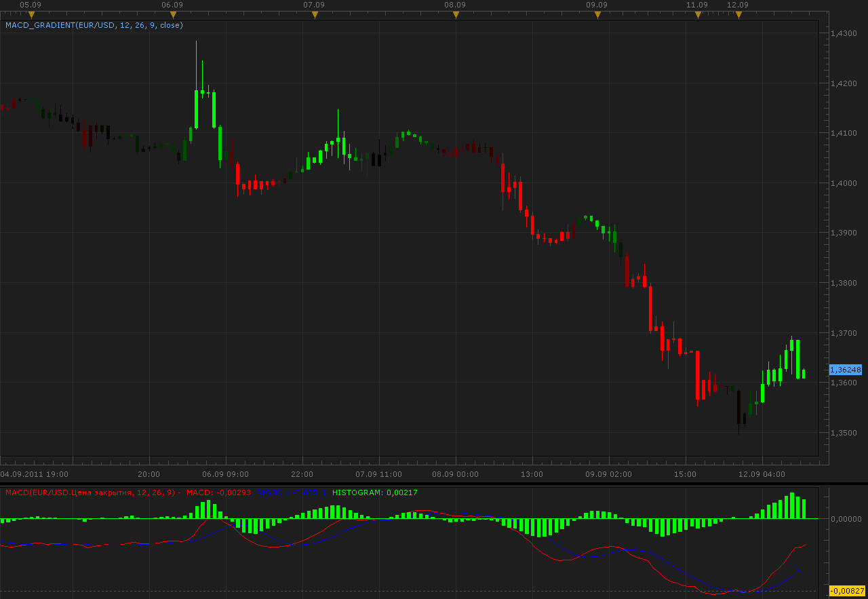The width and height of the screenshot is (868, 599).
Task: Click the 1,3500 price axis label
Action: 844,433
